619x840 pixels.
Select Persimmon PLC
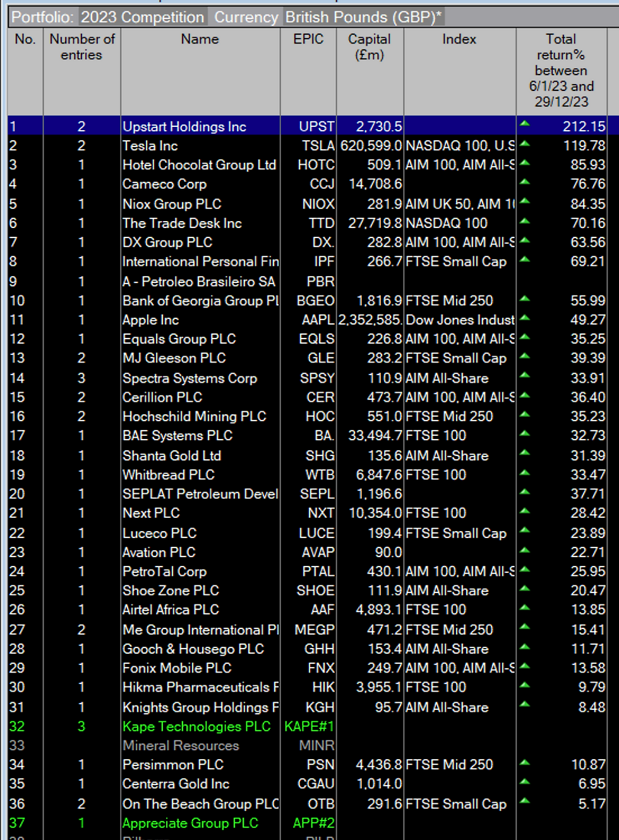coord(173,764)
